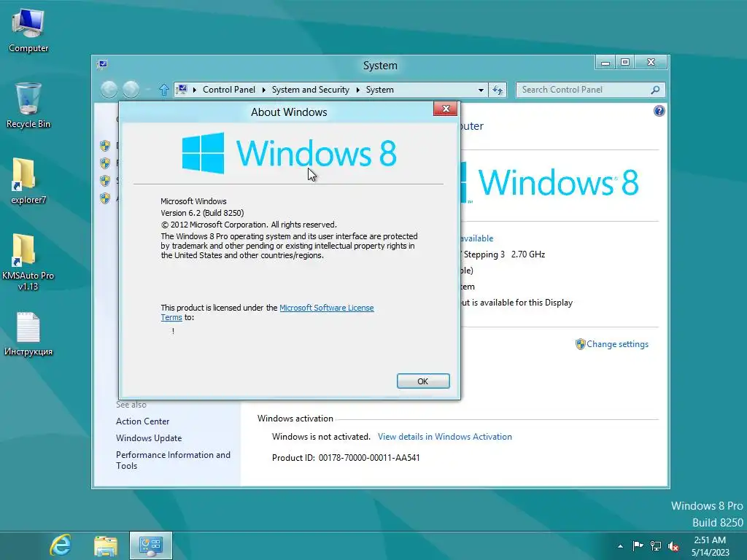Click the System window title bar icon
The width and height of the screenshot is (747, 560).
[x=102, y=64]
